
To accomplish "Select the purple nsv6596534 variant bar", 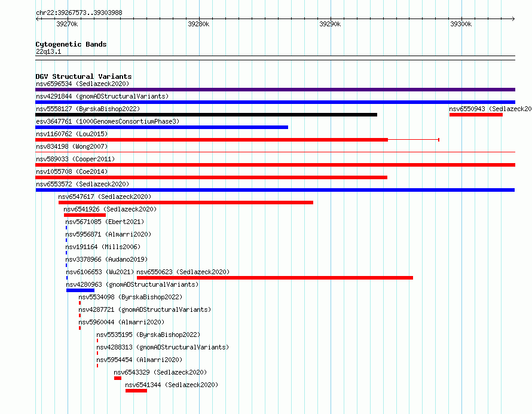I will click(x=275, y=90).
